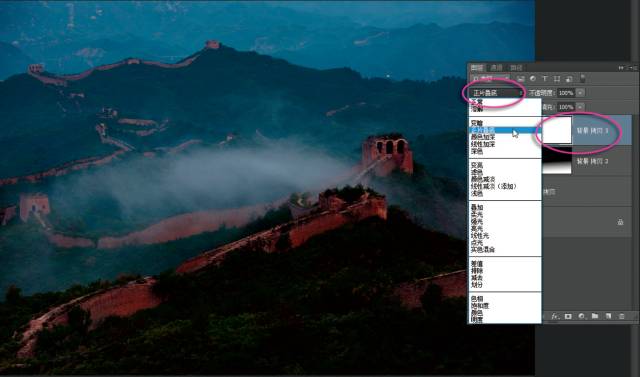Select the 背景 拷贝 2 layer name
The height and width of the screenshot is (377, 640).
tap(592, 161)
